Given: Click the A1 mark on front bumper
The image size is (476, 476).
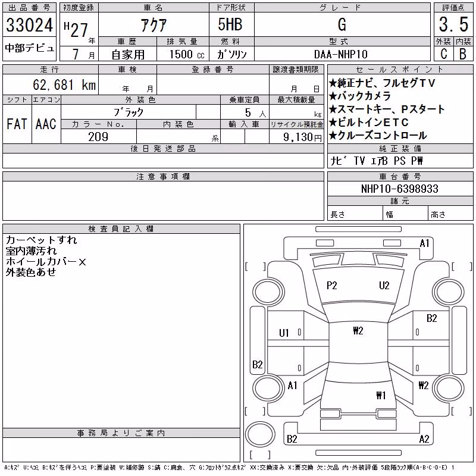Looking at the screenshot, I should [424, 243].
